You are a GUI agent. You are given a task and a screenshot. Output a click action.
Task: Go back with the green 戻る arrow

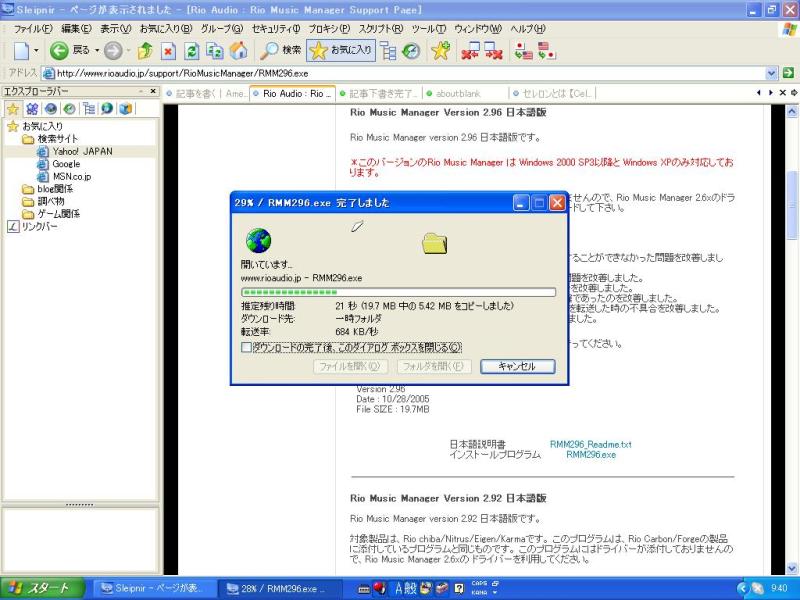(70, 50)
